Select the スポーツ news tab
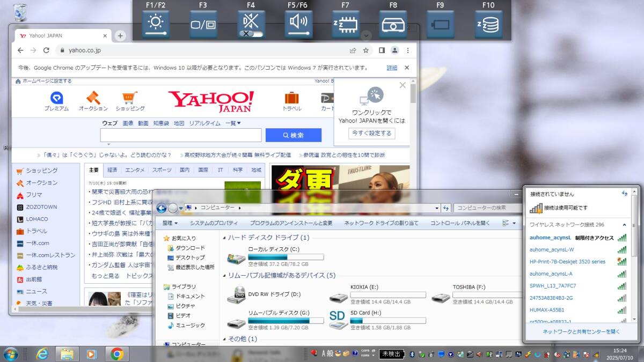The width and height of the screenshot is (644, 362). [162, 170]
